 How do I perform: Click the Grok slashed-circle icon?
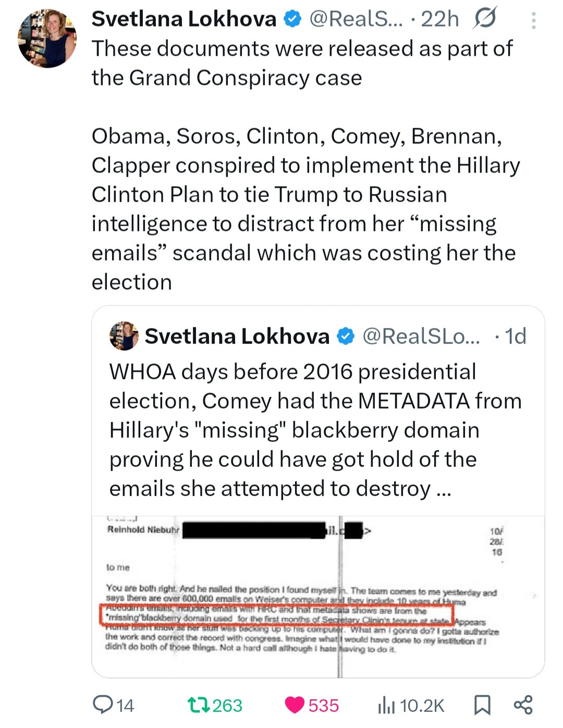(x=485, y=19)
